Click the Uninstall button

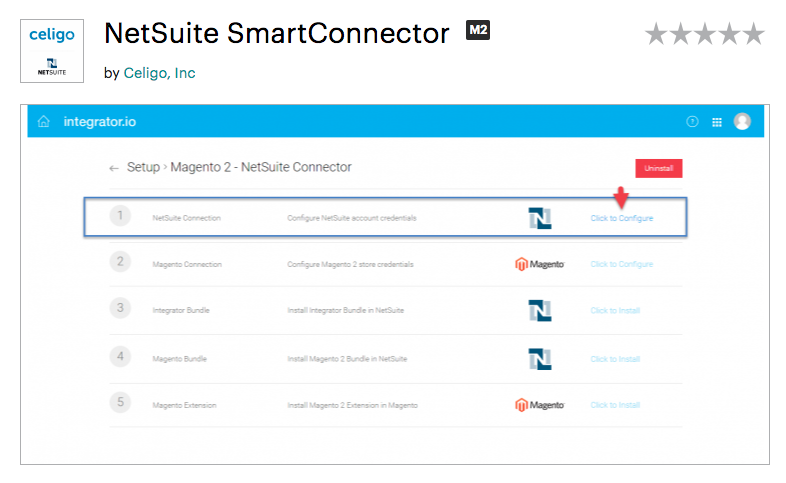pyautogui.click(x=659, y=168)
